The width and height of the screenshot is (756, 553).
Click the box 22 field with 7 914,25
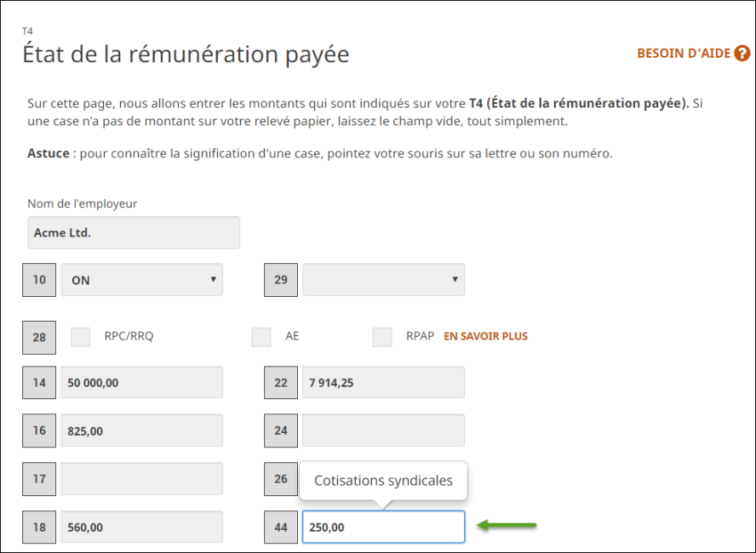tap(383, 382)
